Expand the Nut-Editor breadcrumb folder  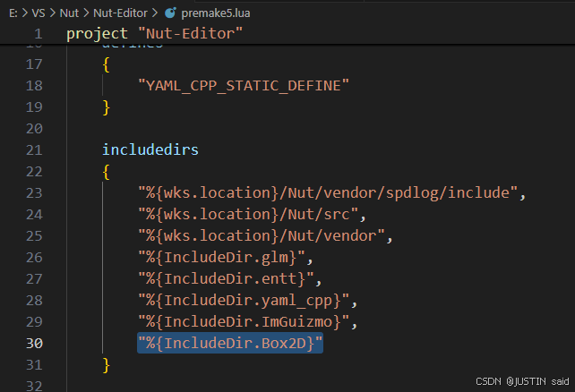[x=117, y=13]
